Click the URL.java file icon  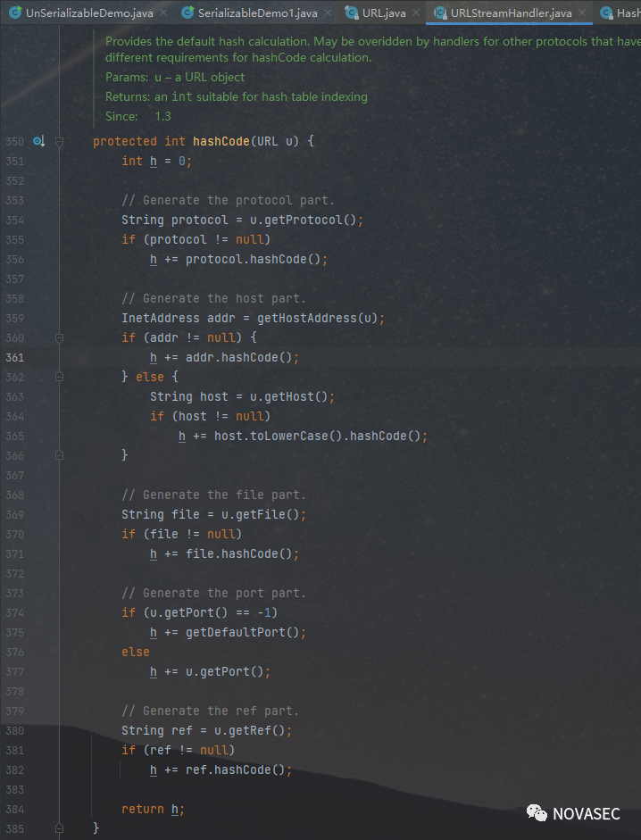[352, 12]
